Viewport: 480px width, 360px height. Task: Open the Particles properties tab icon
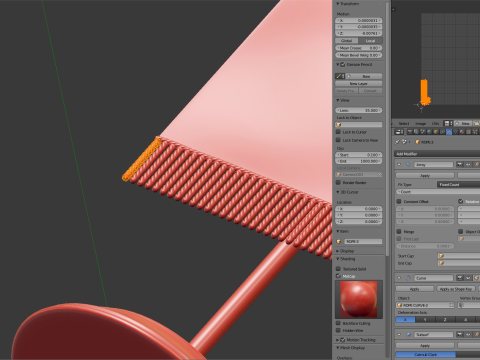(x=475, y=132)
